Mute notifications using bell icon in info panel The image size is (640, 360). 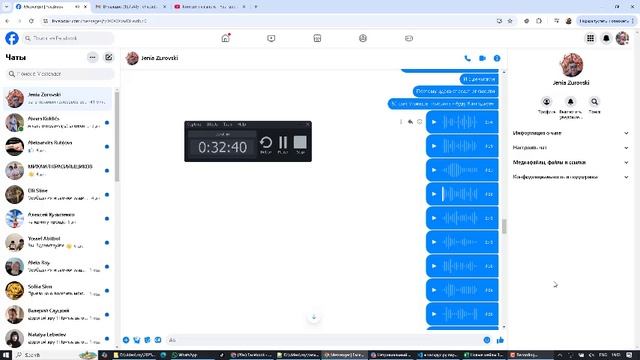571,102
